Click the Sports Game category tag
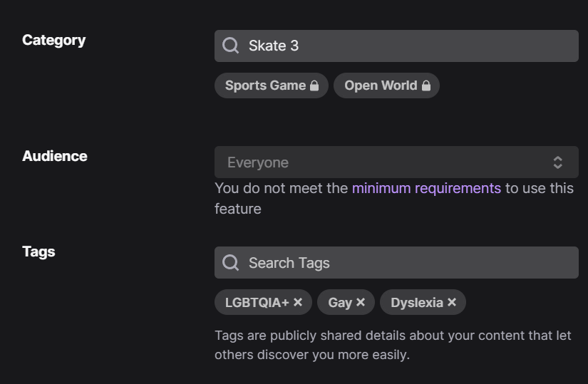The height and width of the screenshot is (384, 588). (272, 85)
